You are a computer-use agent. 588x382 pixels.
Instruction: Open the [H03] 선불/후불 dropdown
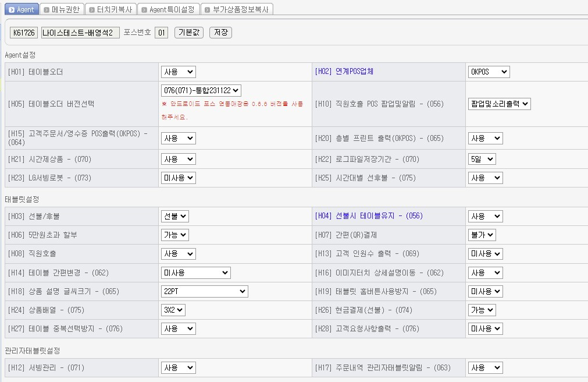point(174,216)
